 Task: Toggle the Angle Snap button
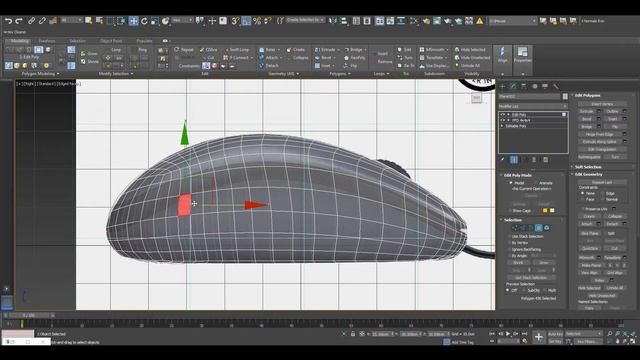click(246, 21)
